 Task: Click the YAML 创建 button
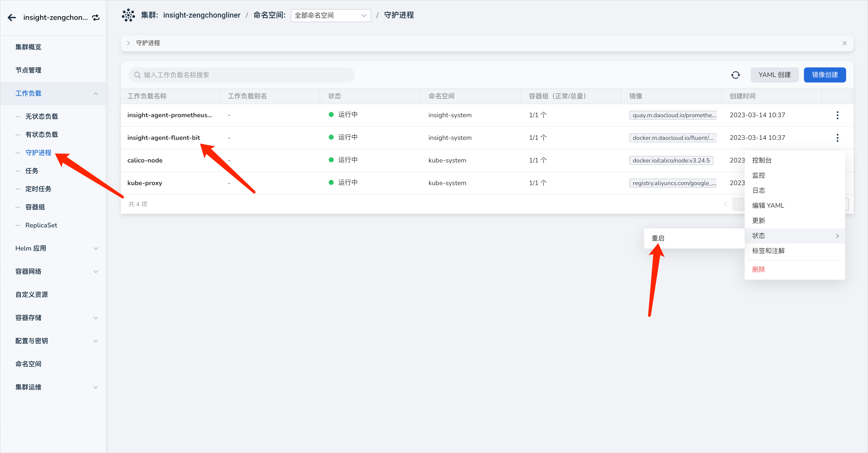(774, 75)
